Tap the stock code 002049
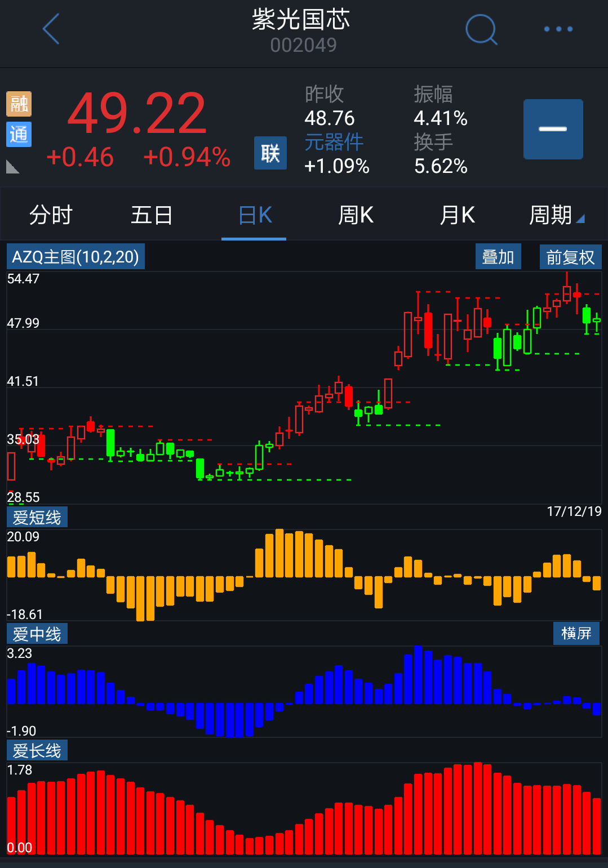 pos(304,45)
